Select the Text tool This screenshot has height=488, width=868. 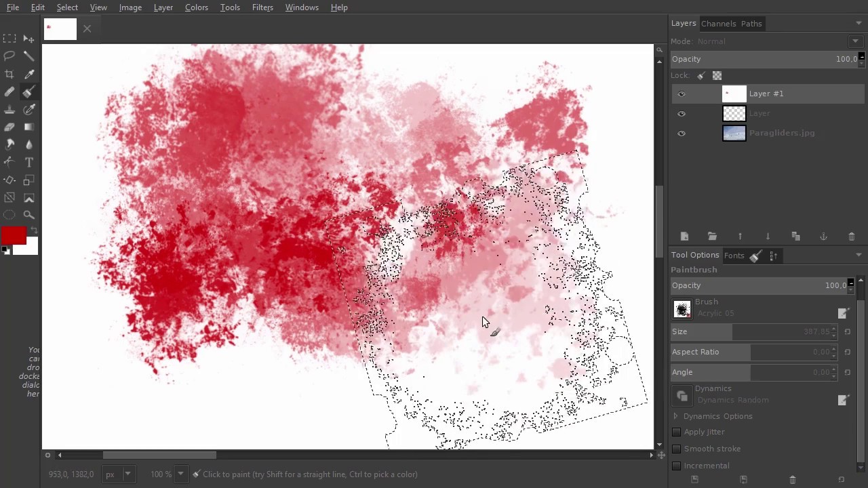[29, 162]
